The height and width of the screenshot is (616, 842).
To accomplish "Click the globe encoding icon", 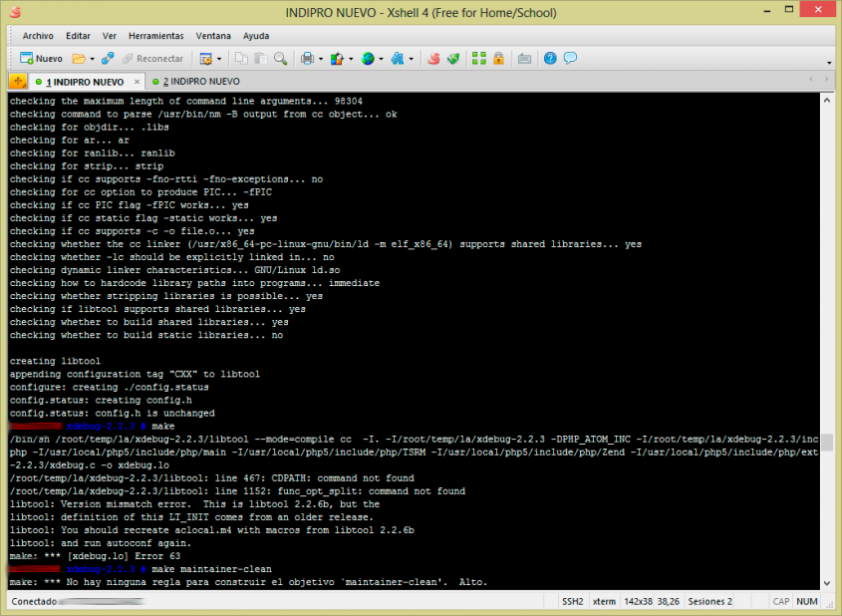I will coord(368,59).
